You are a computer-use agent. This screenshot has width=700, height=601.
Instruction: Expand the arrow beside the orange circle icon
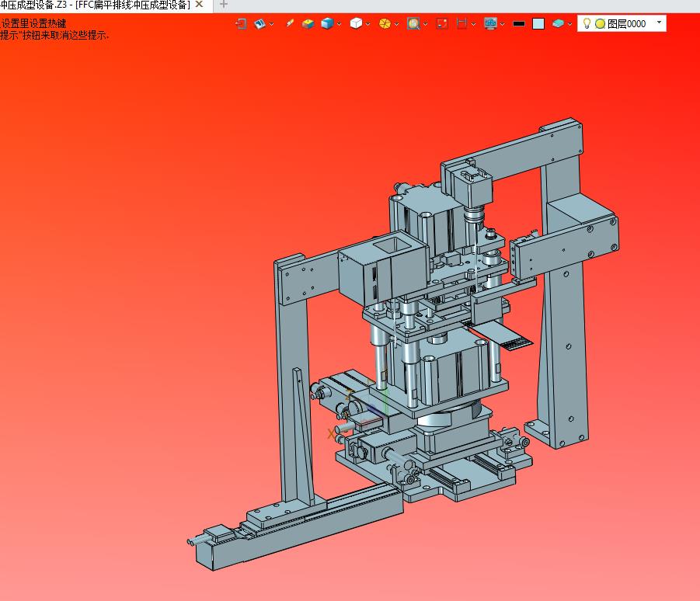tap(396, 24)
